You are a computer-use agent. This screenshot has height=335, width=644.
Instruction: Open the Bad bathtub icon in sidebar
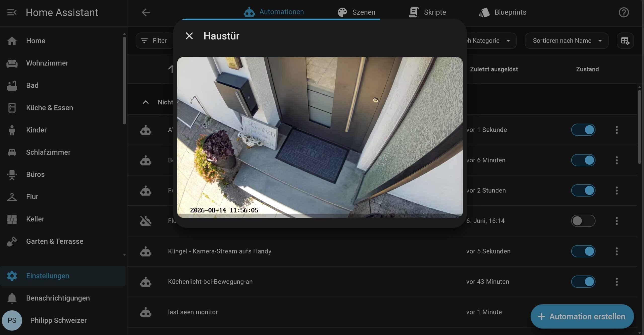click(x=12, y=86)
